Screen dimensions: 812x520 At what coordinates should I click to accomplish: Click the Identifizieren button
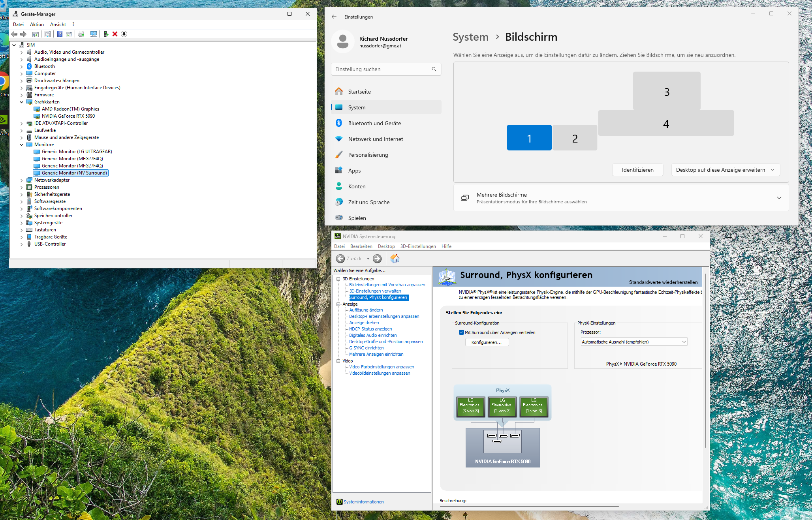click(637, 169)
